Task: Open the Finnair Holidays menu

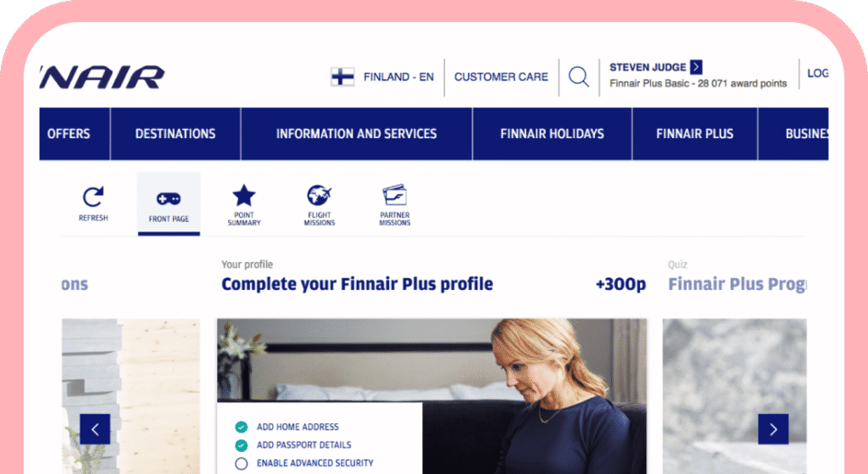Action: [552, 134]
